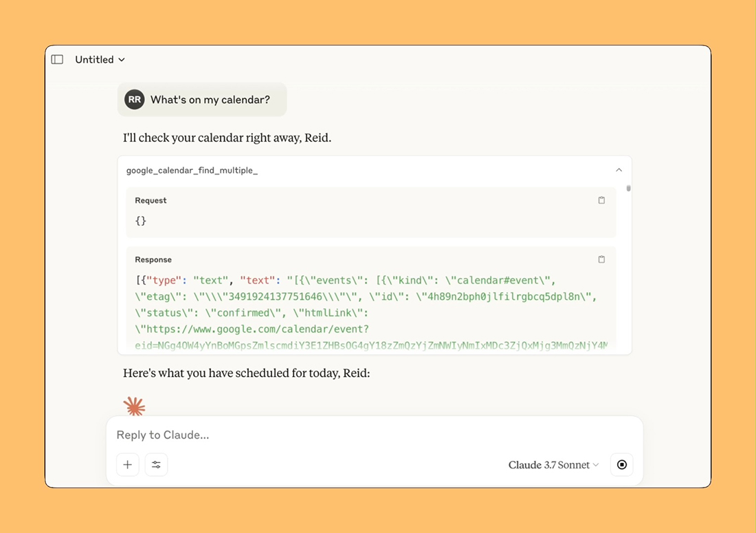Stop the response generation
This screenshot has width=756, height=533.
coord(622,465)
